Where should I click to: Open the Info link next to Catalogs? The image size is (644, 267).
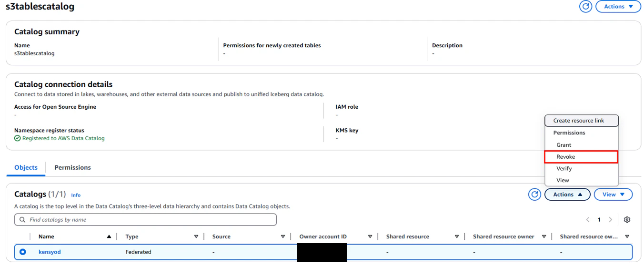tap(76, 195)
